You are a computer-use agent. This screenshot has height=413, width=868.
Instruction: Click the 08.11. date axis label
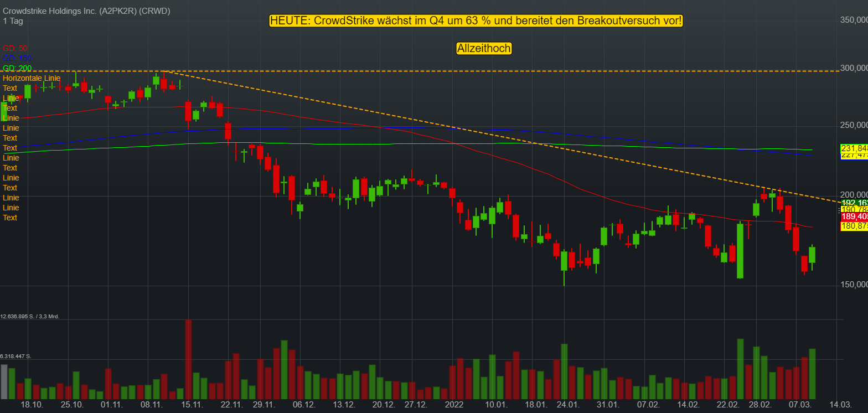[152, 405]
